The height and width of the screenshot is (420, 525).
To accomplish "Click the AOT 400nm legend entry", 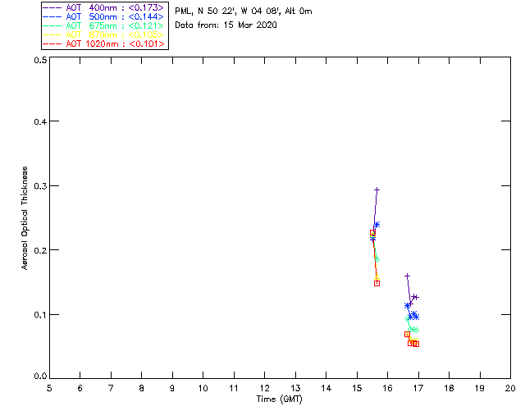I will pos(103,7).
